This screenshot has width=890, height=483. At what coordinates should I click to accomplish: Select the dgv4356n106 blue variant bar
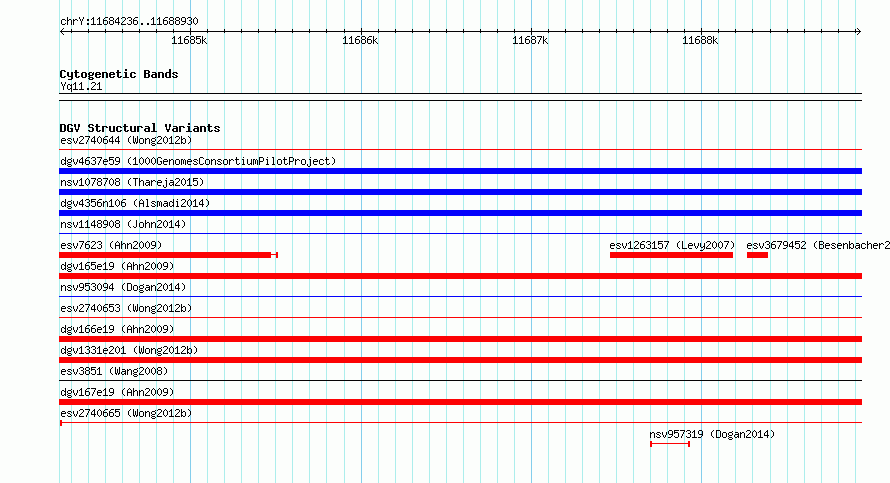coord(460,213)
